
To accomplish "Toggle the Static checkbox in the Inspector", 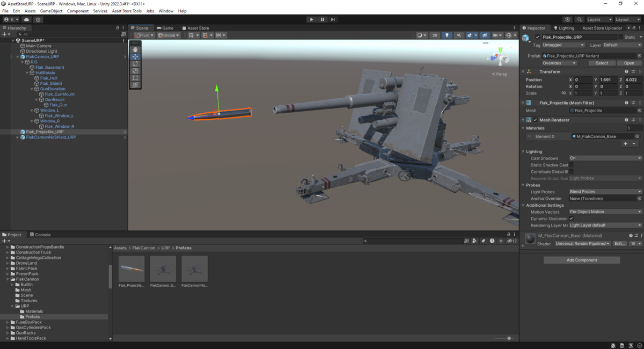I will 621,37.
